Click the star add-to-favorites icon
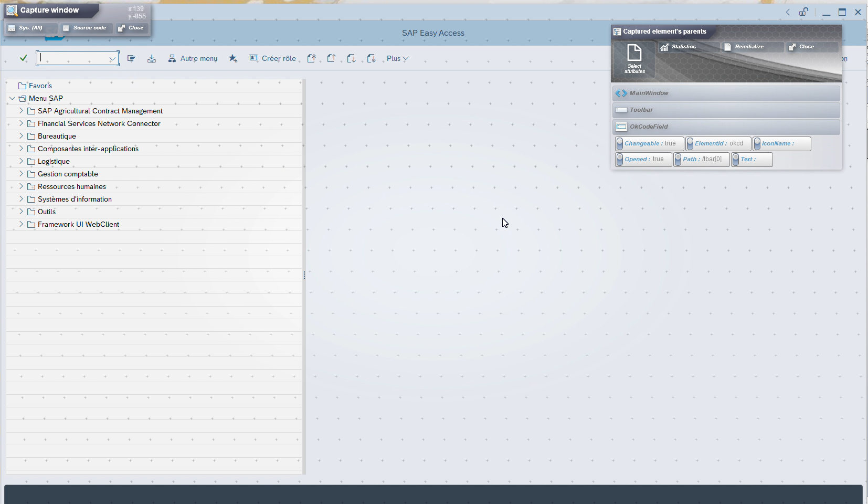The width and height of the screenshot is (868, 504). pos(233,58)
